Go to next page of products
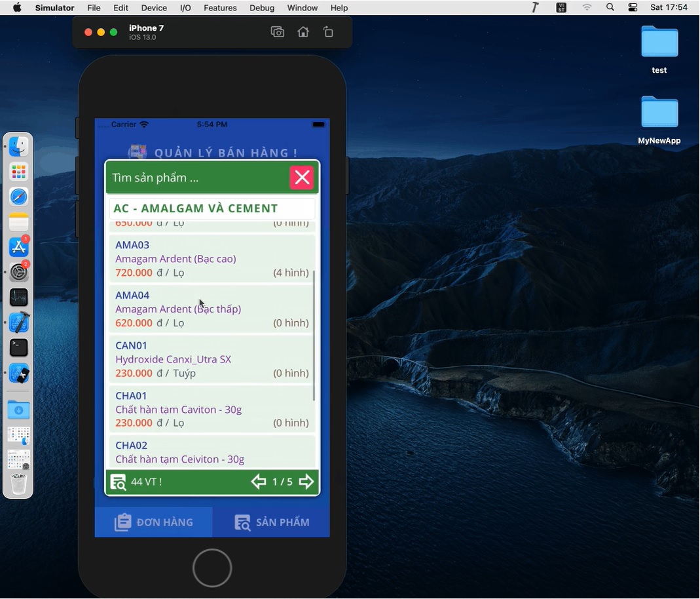The image size is (700, 599). (306, 482)
